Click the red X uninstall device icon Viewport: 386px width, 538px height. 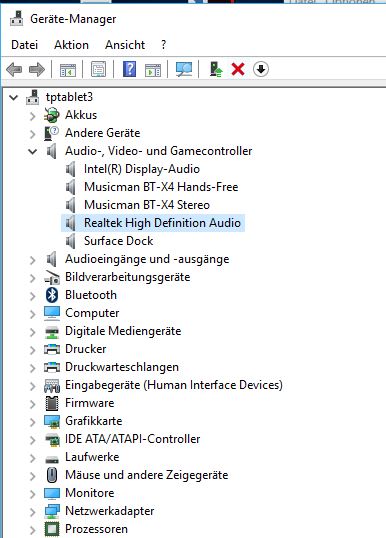238,69
